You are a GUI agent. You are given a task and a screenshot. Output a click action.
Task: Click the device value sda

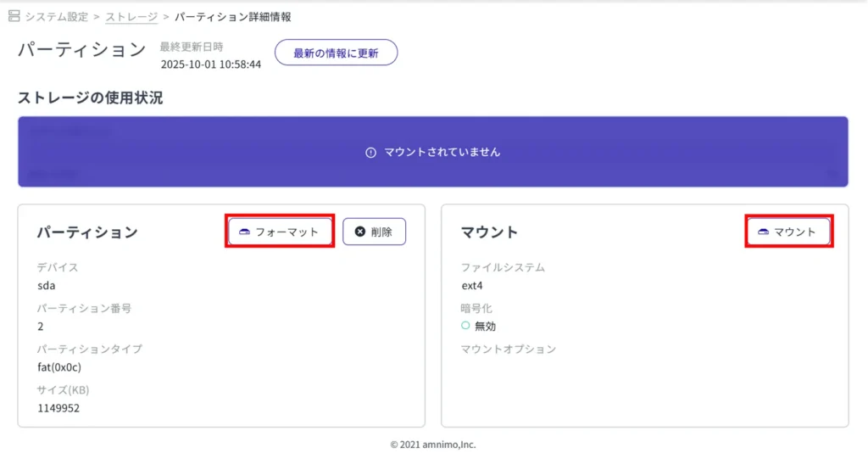pos(47,285)
